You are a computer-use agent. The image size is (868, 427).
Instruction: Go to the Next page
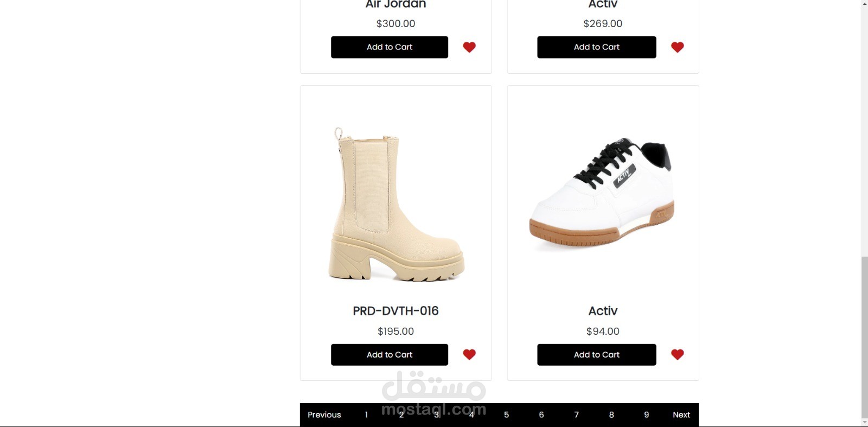[x=681, y=415]
